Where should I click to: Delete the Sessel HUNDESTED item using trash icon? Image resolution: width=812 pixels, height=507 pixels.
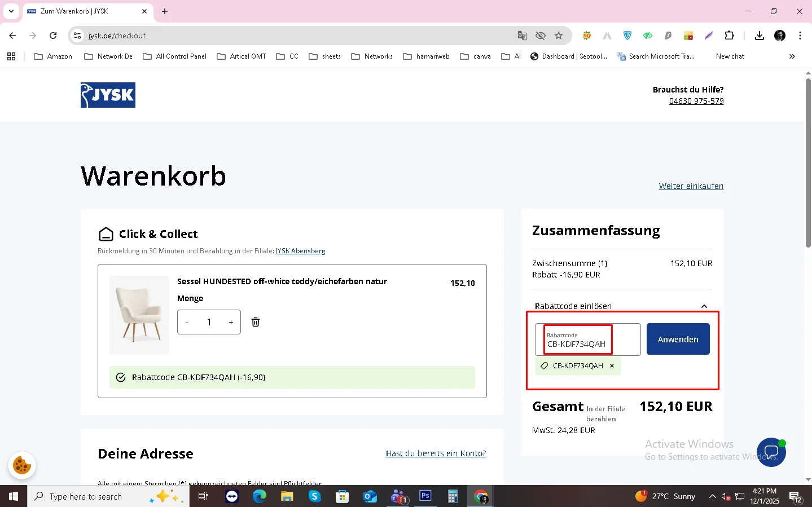click(255, 321)
